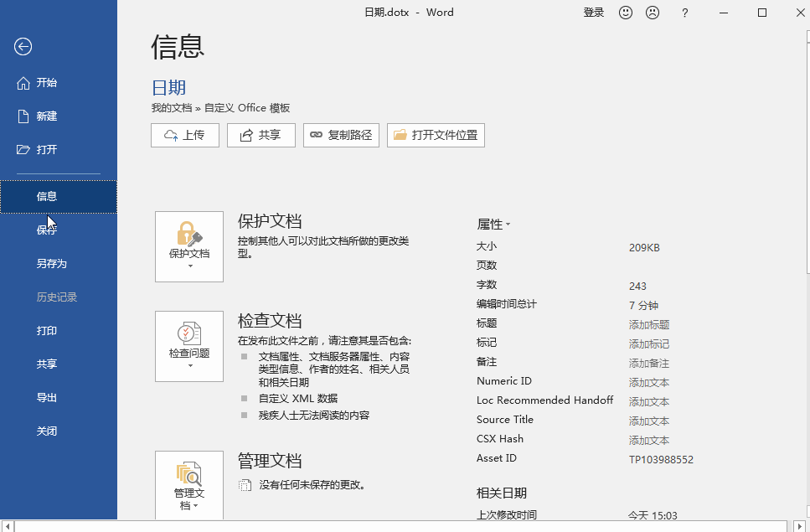
Task: Open the 管理文档 dropdown button
Action: point(189,486)
